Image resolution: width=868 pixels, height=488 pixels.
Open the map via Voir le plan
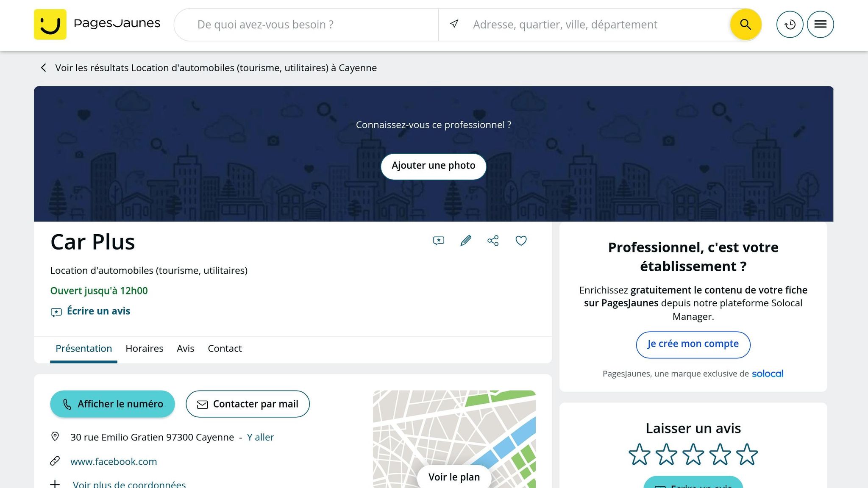tap(454, 477)
